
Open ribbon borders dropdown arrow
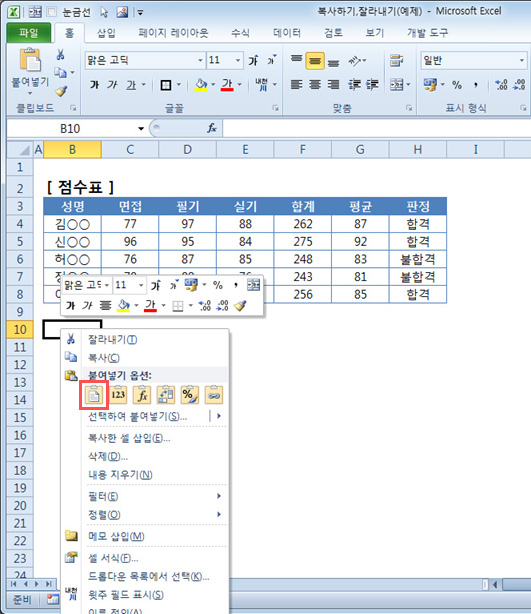pyautogui.click(x=179, y=85)
